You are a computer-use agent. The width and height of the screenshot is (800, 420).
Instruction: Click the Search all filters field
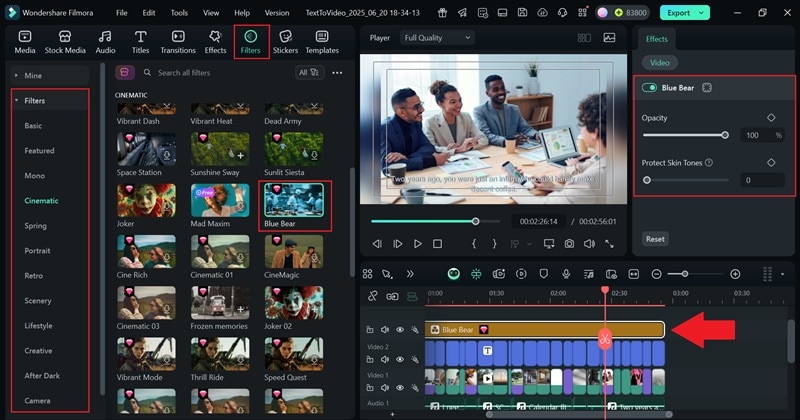216,73
